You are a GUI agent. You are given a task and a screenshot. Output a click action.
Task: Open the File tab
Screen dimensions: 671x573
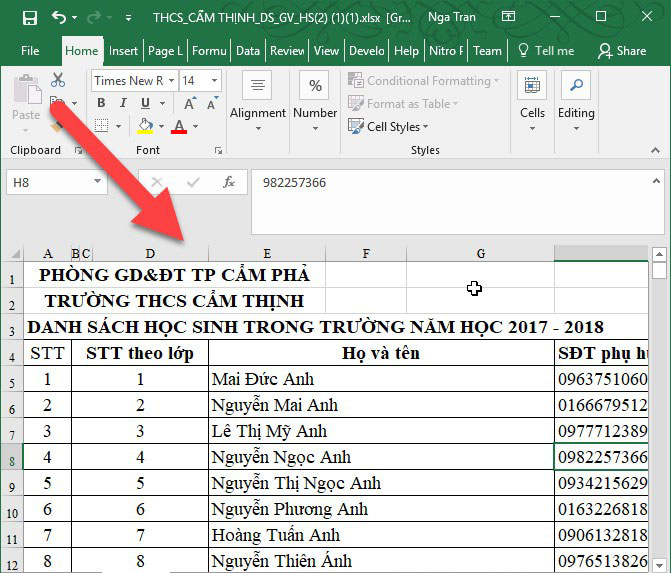coord(30,51)
